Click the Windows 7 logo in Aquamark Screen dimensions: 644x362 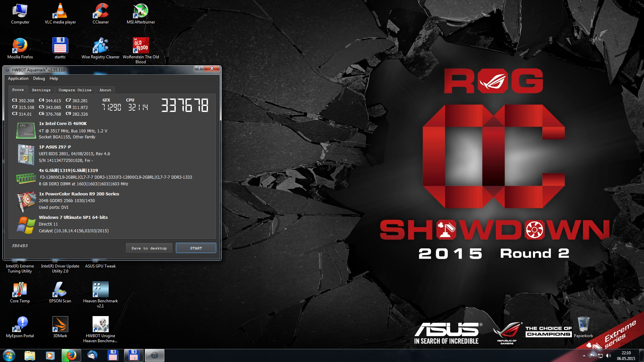26,225
